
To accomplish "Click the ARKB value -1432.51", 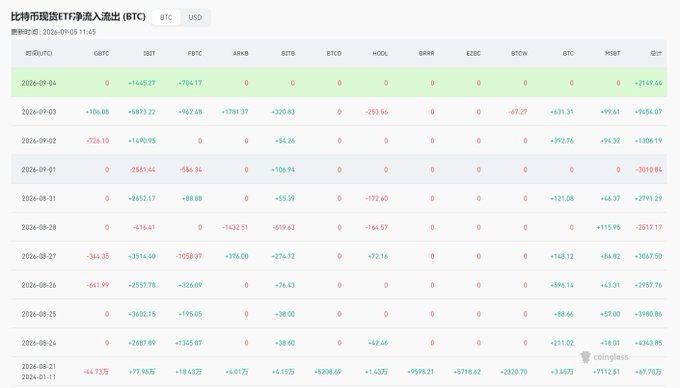I will point(235,227).
